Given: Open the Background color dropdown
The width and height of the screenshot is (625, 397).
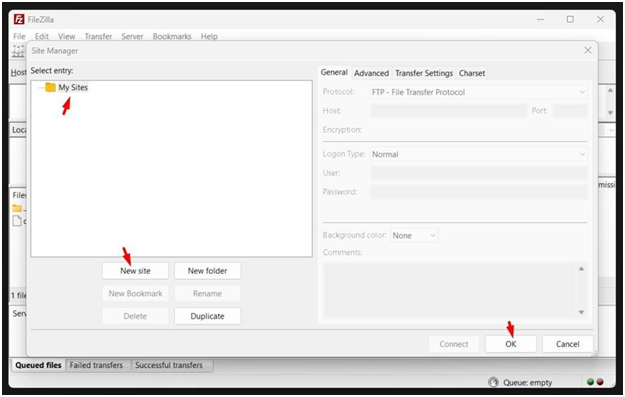Looking at the screenshot, I should pos(414,236).
